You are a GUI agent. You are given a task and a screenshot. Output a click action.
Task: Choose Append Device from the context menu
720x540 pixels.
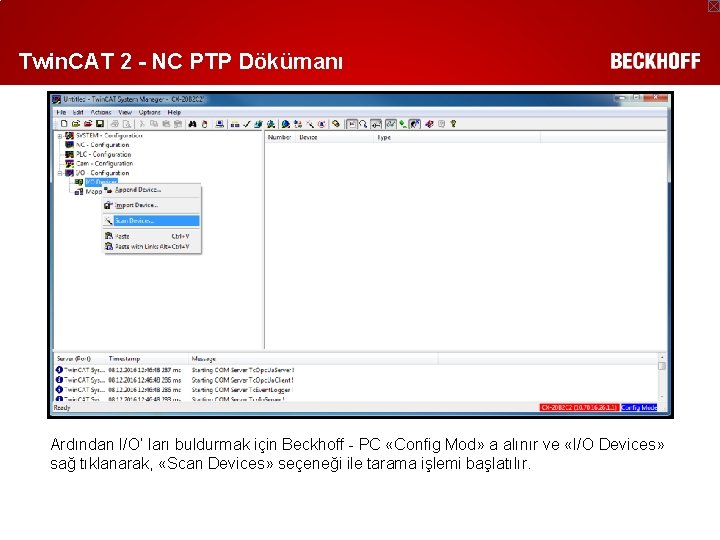(152, 190)
